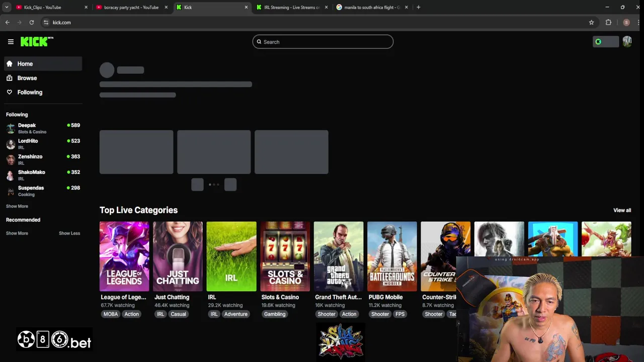The width and height of the screenshot is (644, 362).
Task: Close the Kick_Clipz YouTube tab
Action: click(x=86, y=7)
